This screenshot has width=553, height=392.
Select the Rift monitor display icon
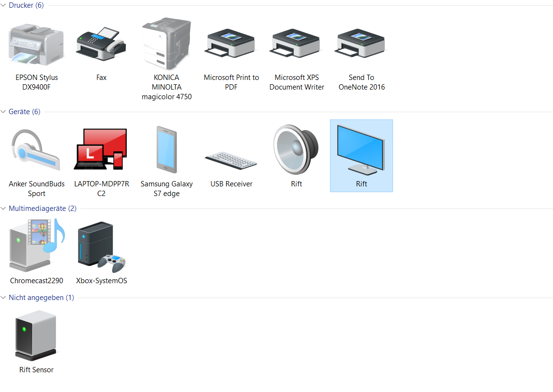click(360, 150)
